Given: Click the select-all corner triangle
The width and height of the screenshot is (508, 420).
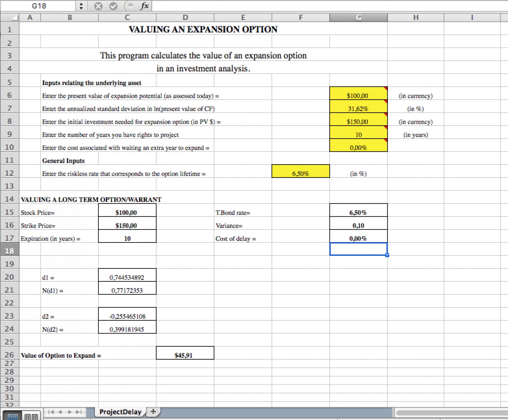Looking at the screenshot, I should 15,18.
